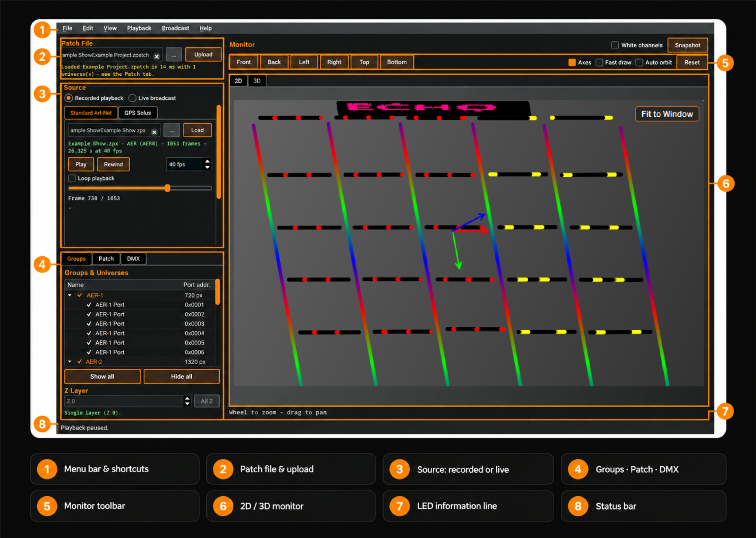Reset the monitor view

coord(692,62)
